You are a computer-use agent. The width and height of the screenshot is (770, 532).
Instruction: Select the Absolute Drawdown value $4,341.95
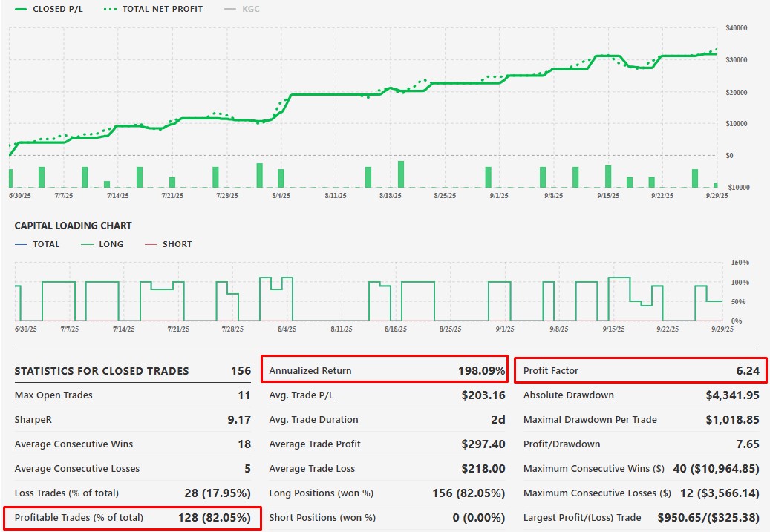(x=732, y=395)
